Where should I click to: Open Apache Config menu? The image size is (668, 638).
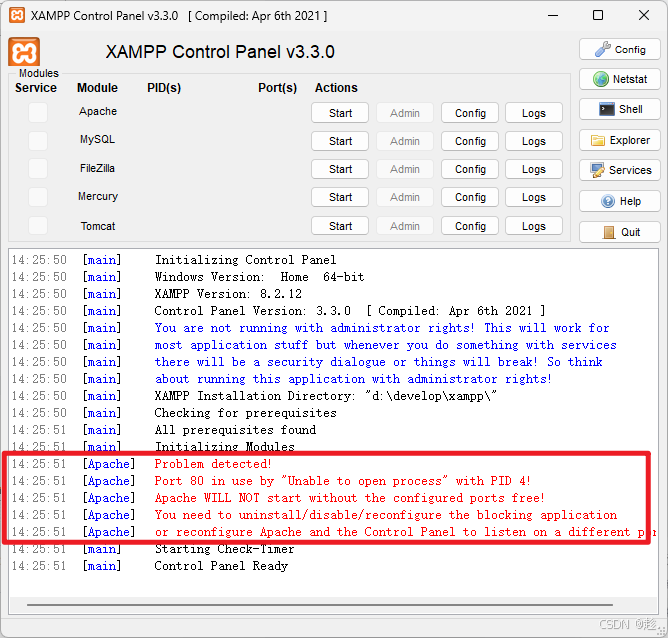click(x=470, y=113)
